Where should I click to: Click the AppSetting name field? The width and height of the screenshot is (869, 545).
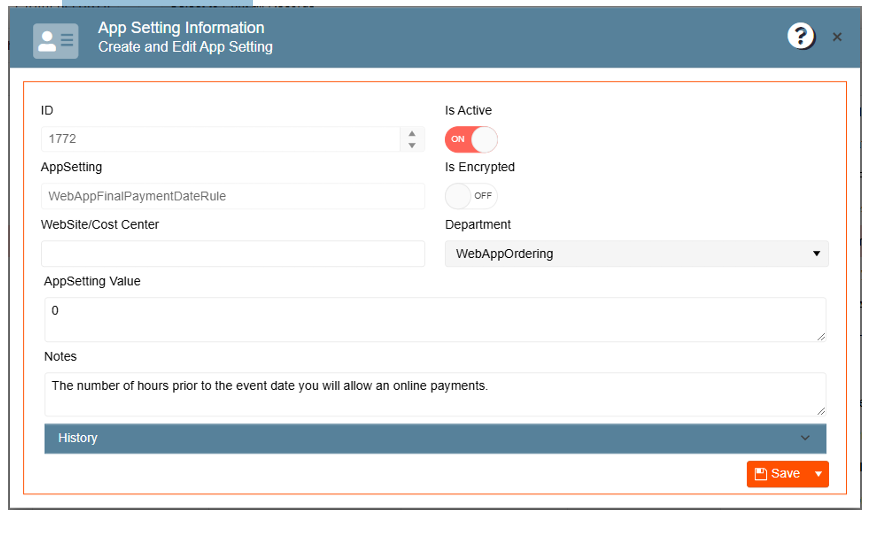click(232, 196)
